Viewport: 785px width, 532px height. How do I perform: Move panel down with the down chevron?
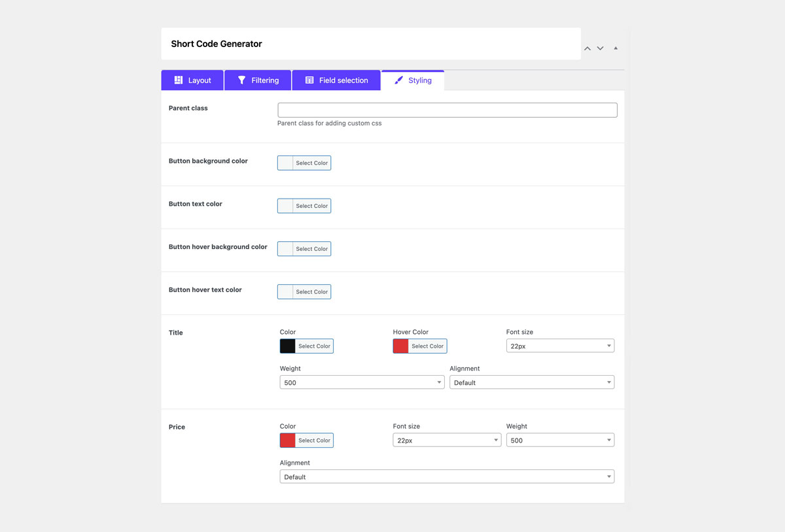click(x=600, y=48)
